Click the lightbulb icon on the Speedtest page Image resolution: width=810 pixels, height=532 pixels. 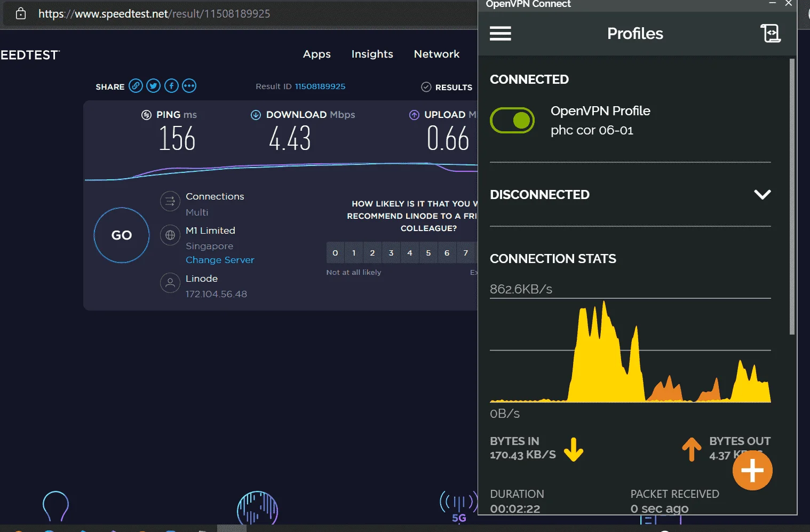(55, 506)
